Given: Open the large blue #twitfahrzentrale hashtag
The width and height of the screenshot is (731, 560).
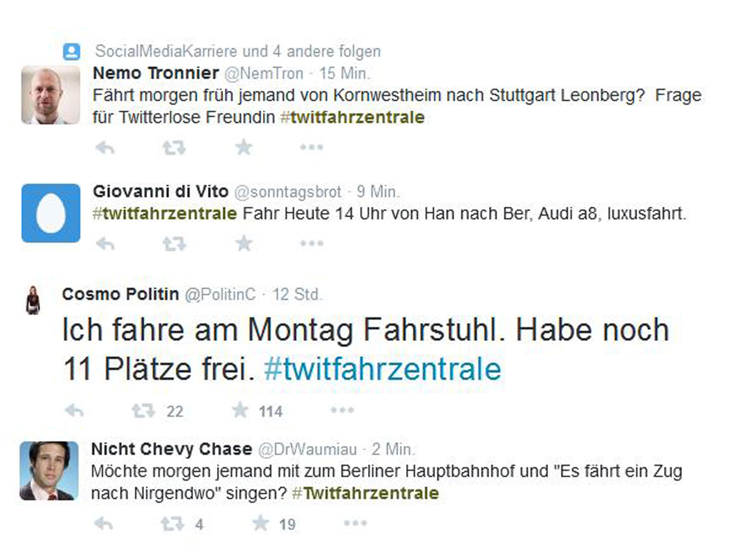Looking at the screenshot, I should point(383,369).
